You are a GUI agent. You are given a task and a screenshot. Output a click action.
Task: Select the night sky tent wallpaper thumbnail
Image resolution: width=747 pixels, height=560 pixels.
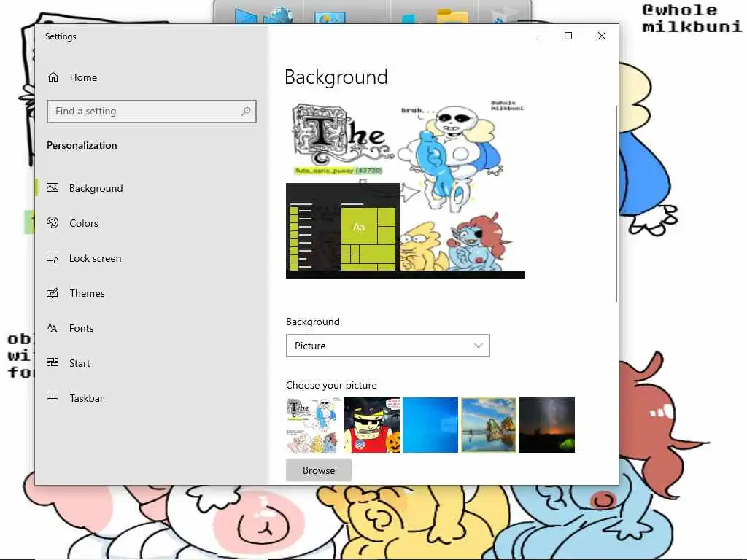[x=547, y=425]
